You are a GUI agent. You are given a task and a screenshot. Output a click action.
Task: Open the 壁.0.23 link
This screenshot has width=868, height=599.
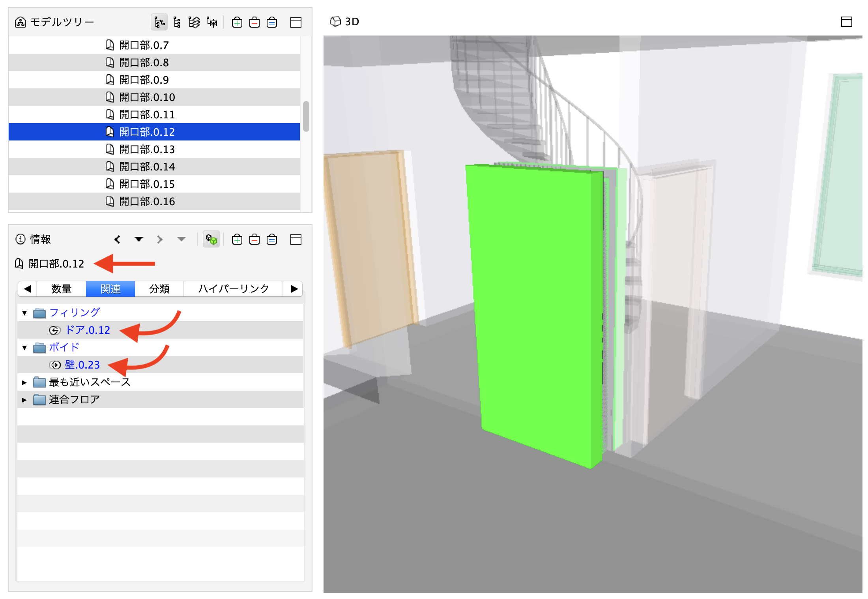pyautogui.click(x=82, y=365)
